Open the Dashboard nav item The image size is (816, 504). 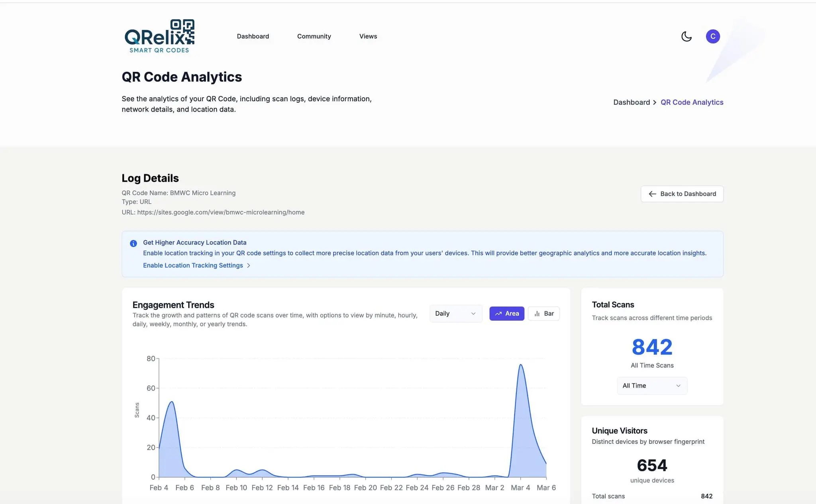pos(253,36)
